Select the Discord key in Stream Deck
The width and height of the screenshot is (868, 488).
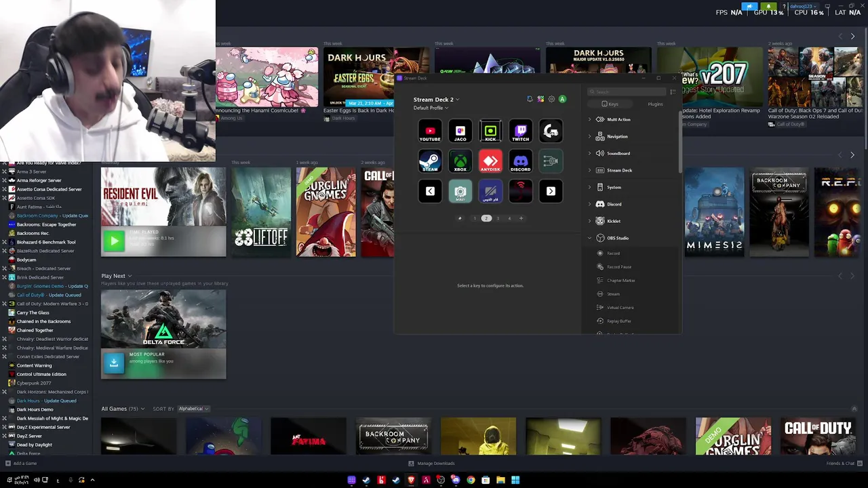[521, 161]
